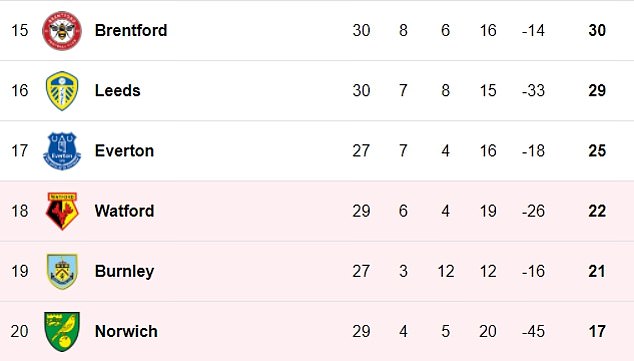Click Norwich's 17 points total
Screen dimensions: 634x361
tap(597, 331)
